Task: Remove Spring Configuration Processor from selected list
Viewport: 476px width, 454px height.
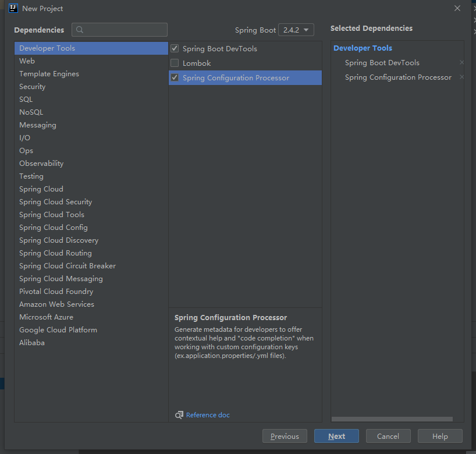Action: tap(461, 77)
